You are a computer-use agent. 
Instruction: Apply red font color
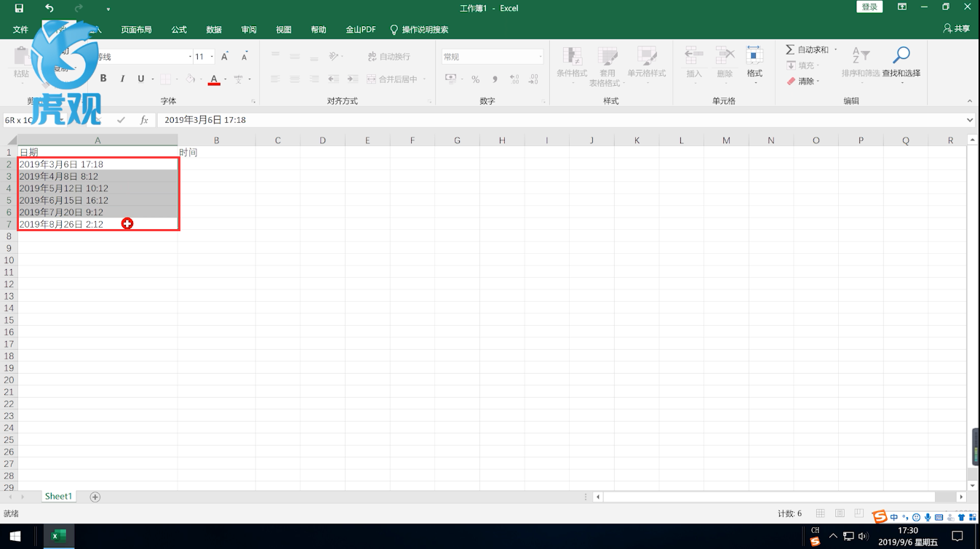click(x=214, y=79)
